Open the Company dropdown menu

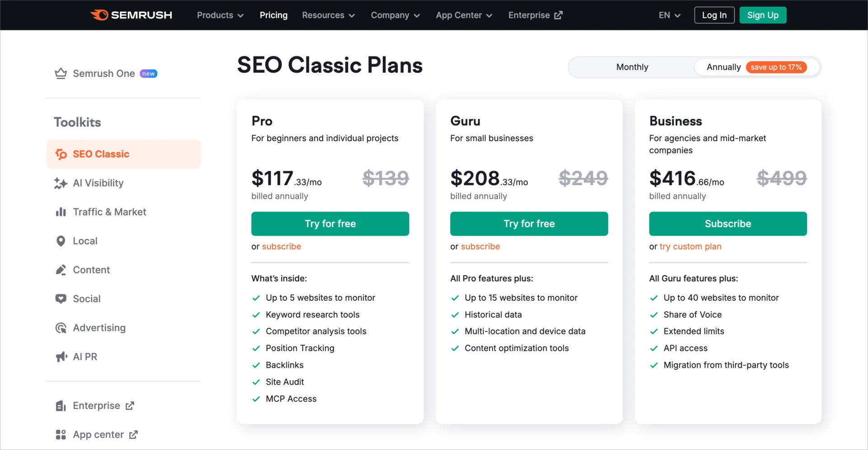pos(395,15)
